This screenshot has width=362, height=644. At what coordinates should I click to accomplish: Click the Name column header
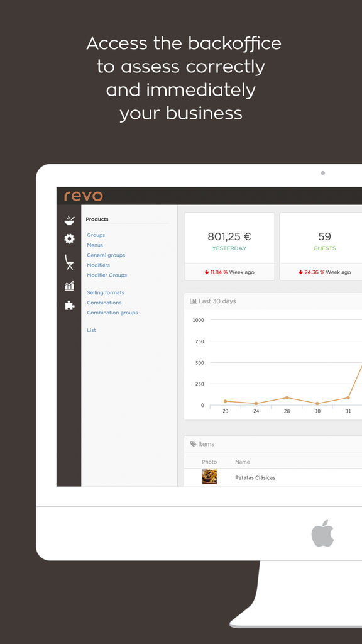click(x=243, y=462)
